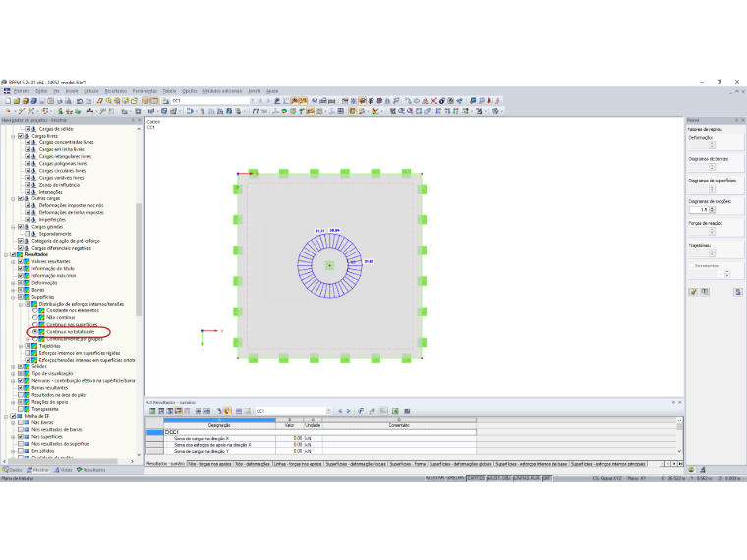747x560 pixels.
Task: Adjust the Diagramas de secções factor stepper
Action: [x=713, y=209]
